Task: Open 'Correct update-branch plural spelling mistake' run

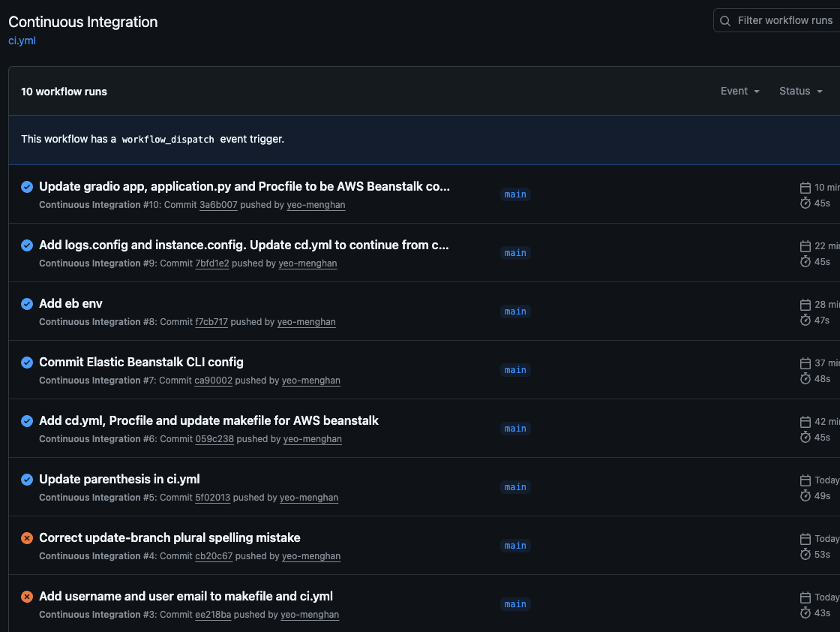Action: coord(169,537)
